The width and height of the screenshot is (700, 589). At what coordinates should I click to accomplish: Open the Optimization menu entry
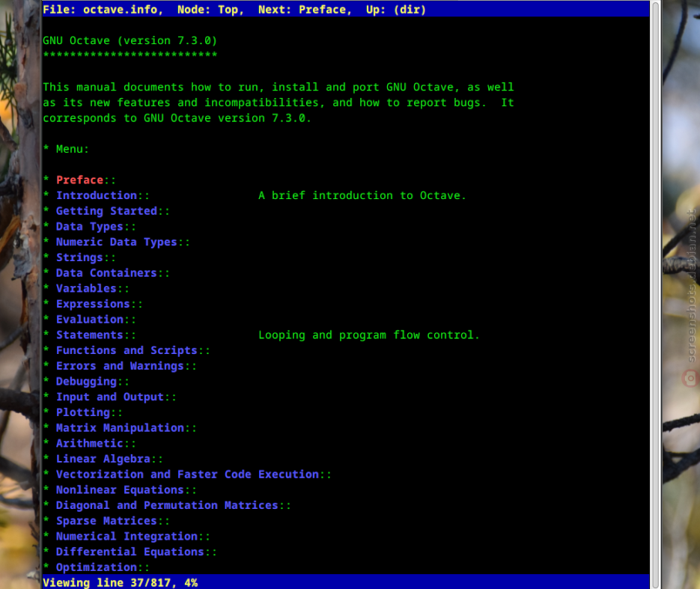pyautogui.click(x=97, y=567)
